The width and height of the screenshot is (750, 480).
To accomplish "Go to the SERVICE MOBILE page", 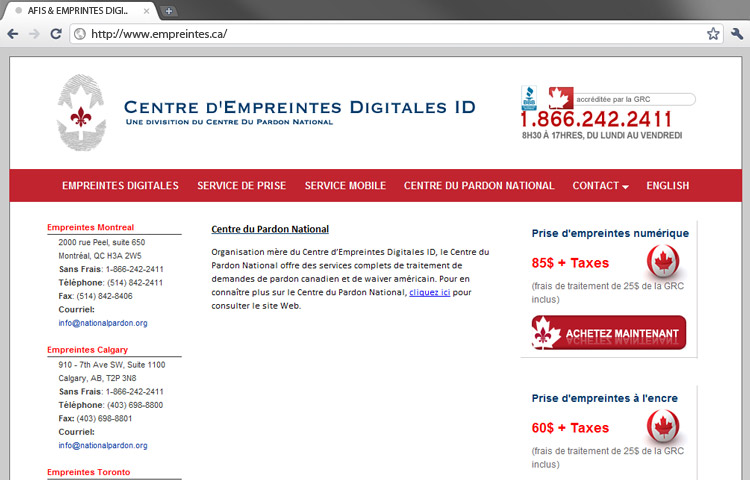I will 345,185.
